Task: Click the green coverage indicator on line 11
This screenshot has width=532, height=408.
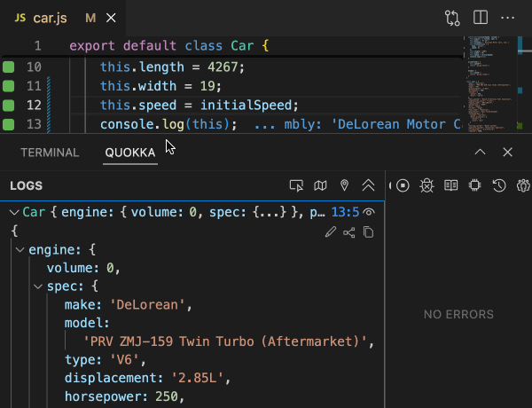Action: coord(9,86)
